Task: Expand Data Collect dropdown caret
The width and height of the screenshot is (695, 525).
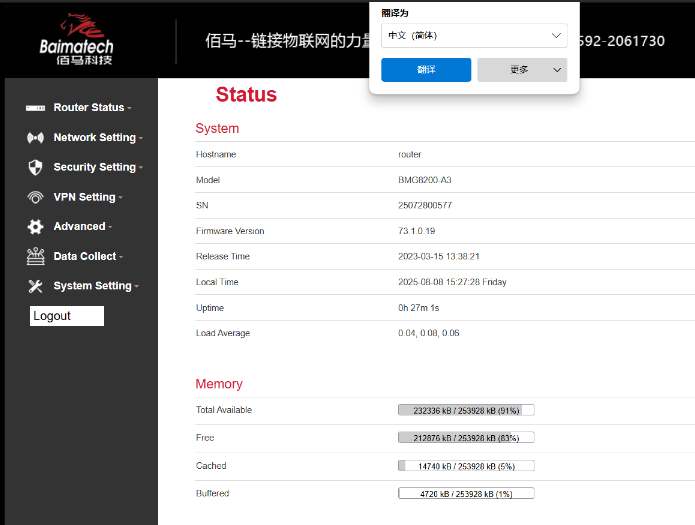Action: [x=121, y=257]
